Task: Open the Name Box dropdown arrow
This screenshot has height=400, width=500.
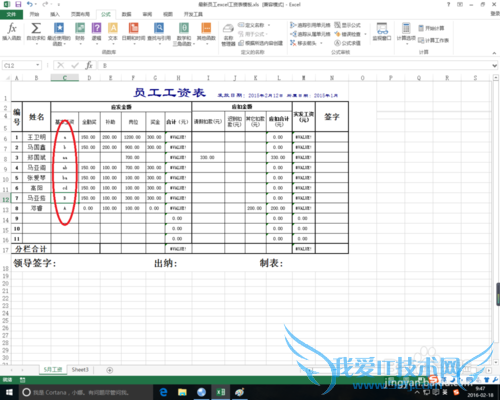Action: [38, 65]
